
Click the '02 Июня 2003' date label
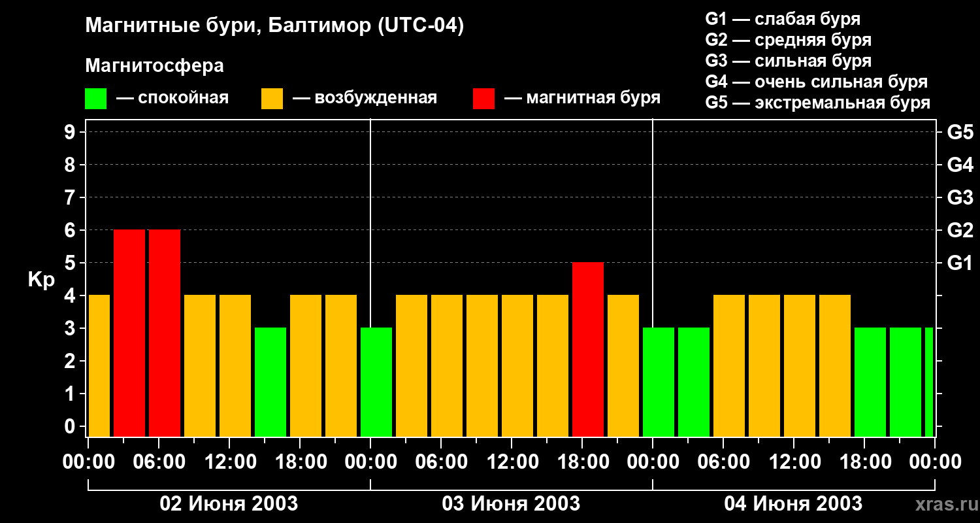pos(229,504)
